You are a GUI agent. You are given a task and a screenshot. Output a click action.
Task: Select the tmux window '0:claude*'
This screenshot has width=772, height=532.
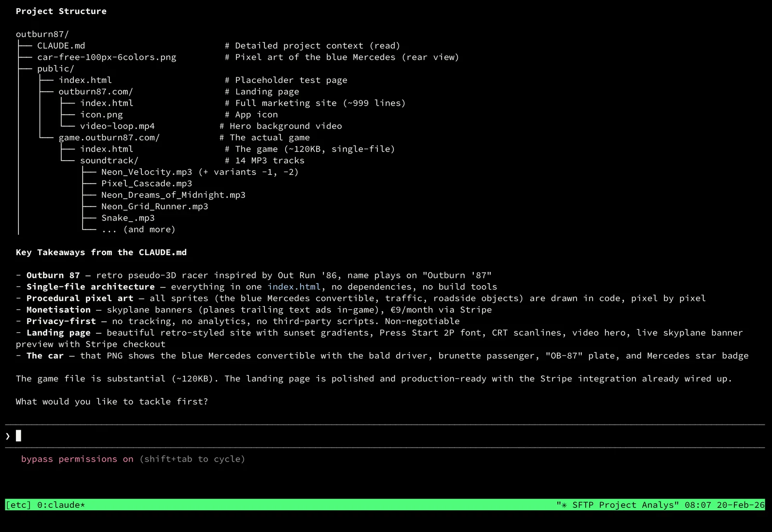tap(61, 505)
